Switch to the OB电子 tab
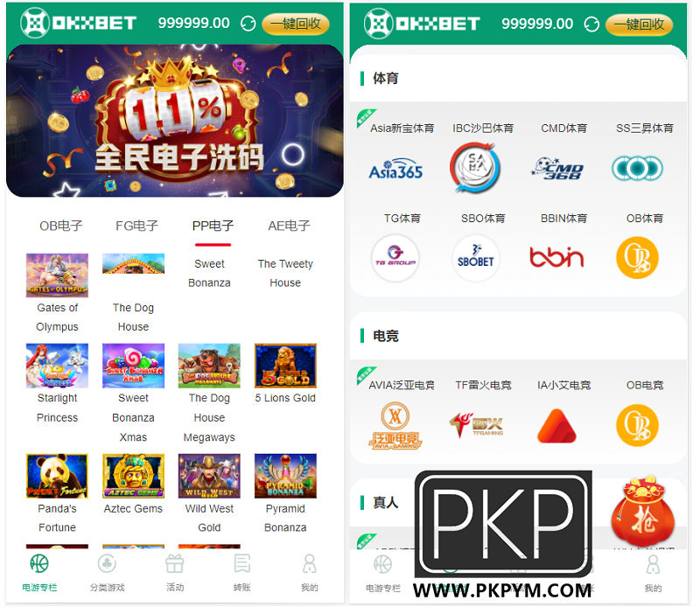This screenshot has width=700, height=607. tap(61, 226)
